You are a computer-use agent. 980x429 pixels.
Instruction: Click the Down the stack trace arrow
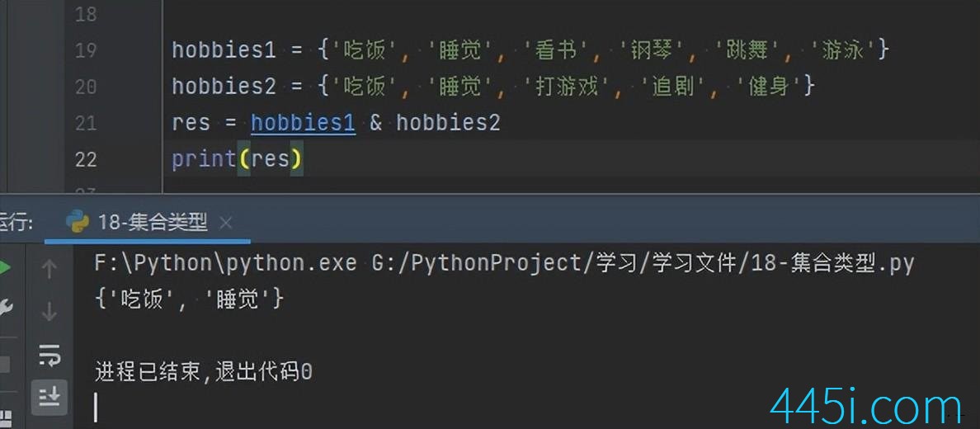pyautogui.click(x=49, y=311)
